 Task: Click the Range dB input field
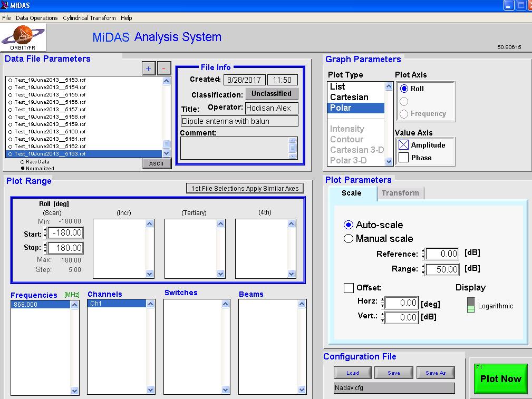[442, 269]
